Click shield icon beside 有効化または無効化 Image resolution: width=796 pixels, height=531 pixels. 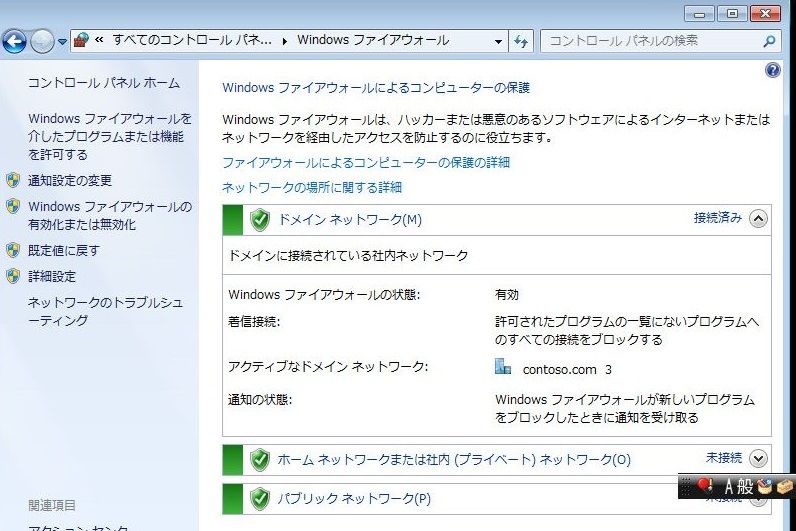13,206
